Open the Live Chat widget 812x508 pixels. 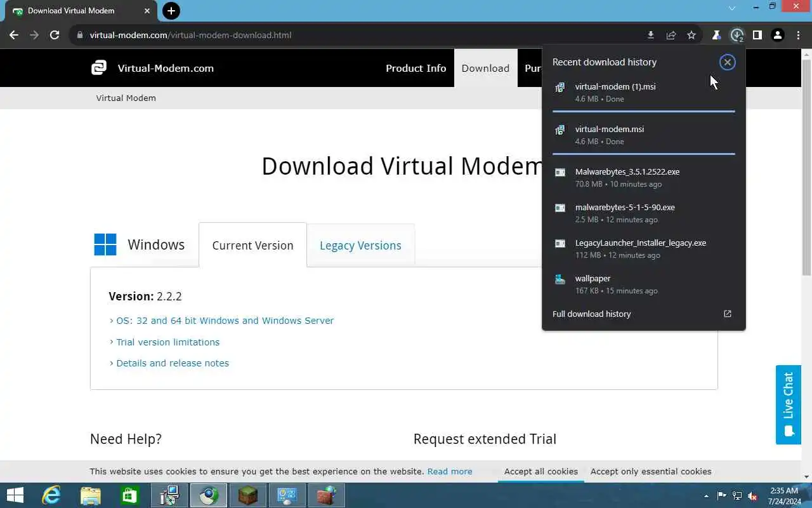(788, 404)
